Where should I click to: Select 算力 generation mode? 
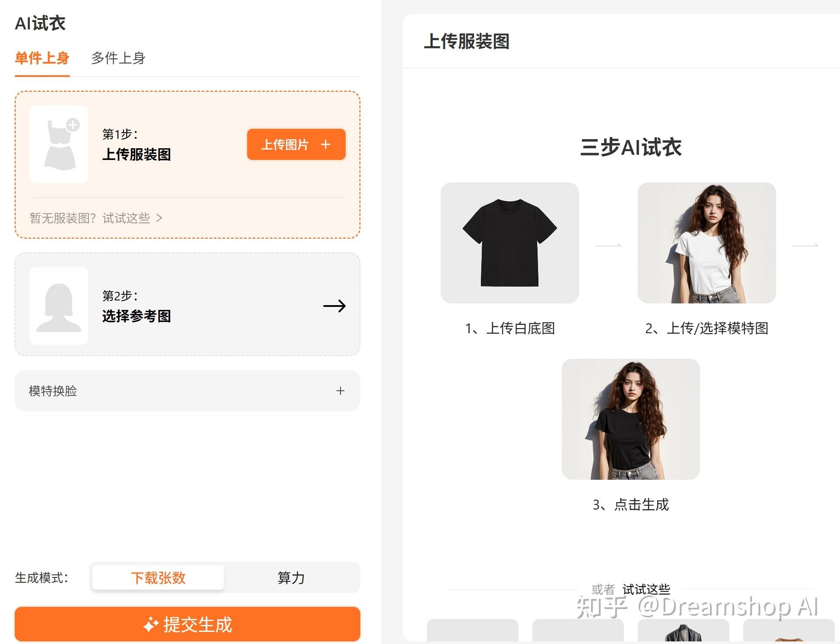tap(291, 577)
